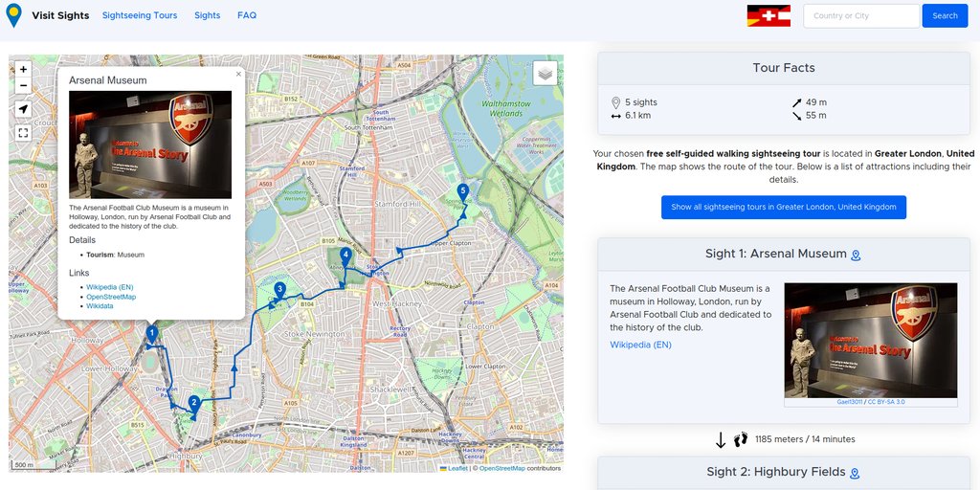
Task: Click the Search button
Action: (x=945, y=16)
